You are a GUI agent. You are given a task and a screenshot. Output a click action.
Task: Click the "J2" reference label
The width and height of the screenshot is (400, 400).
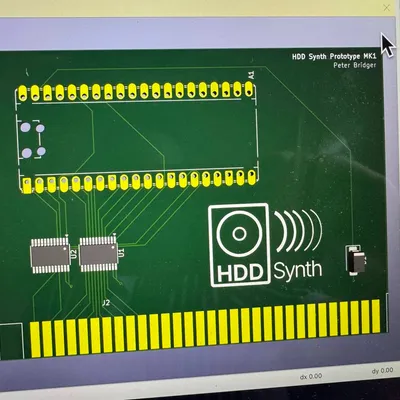(x=106, y=303)
